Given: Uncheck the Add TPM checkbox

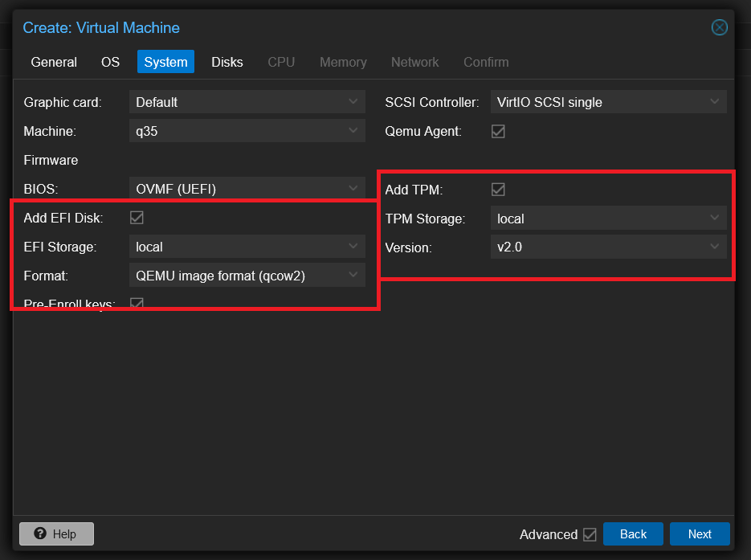Looking at the screenshot, I should pyautogui.click(x=498, y=190).
